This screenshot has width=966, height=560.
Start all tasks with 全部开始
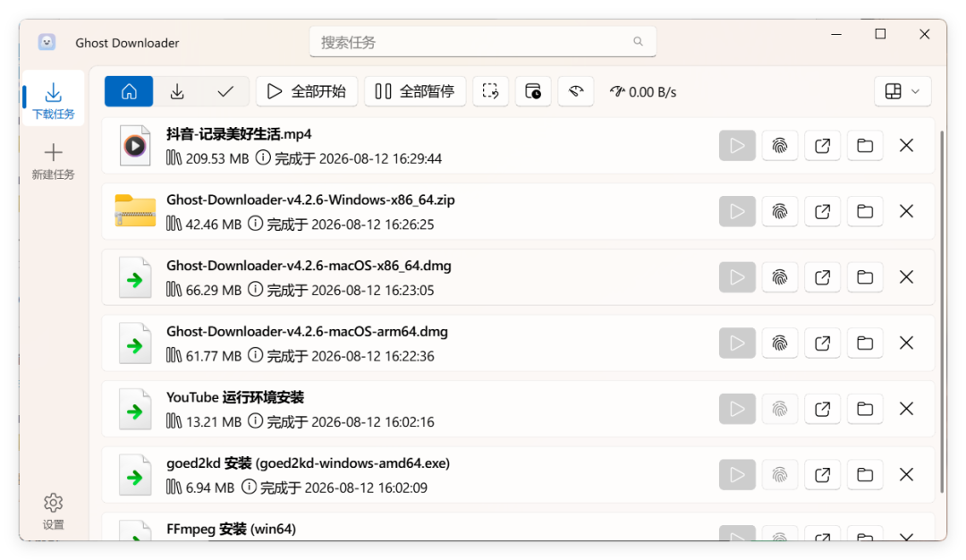(x=306, y=92)
